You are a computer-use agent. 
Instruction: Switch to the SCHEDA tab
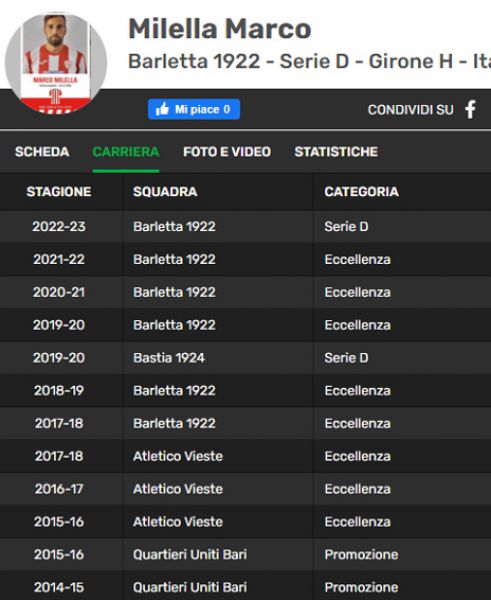pyautogui.click(x=42, y=152)
